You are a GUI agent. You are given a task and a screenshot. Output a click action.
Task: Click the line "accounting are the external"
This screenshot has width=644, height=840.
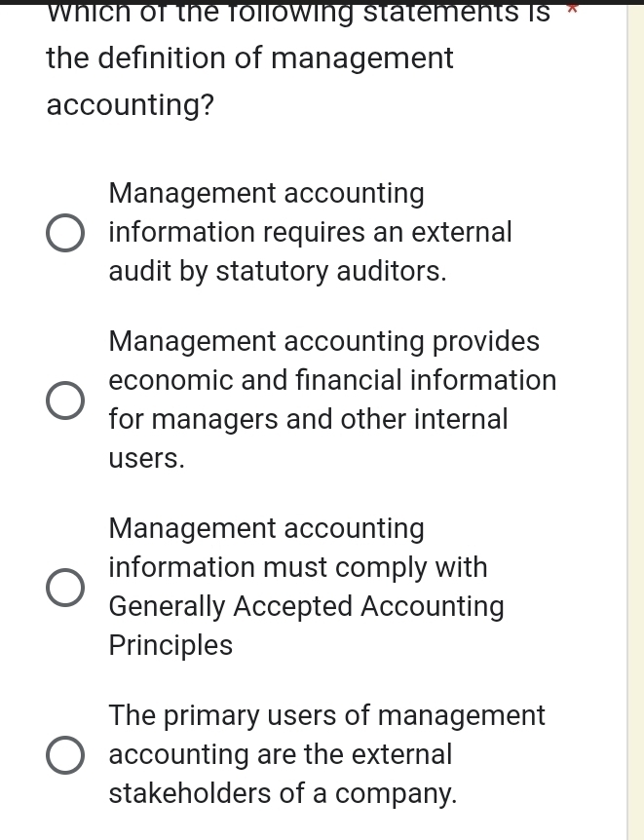[281, 755]
